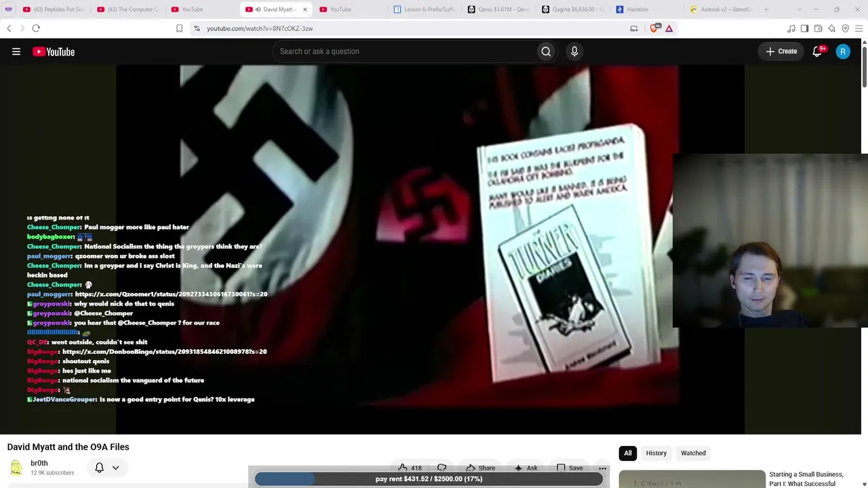
Task: Switch to the Peptides Put Sca tab
Action: (53, 9)
